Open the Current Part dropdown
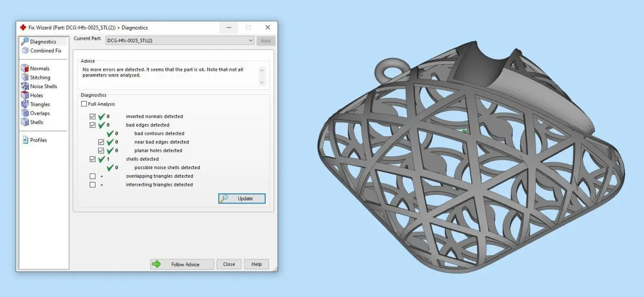 point(179,40)
